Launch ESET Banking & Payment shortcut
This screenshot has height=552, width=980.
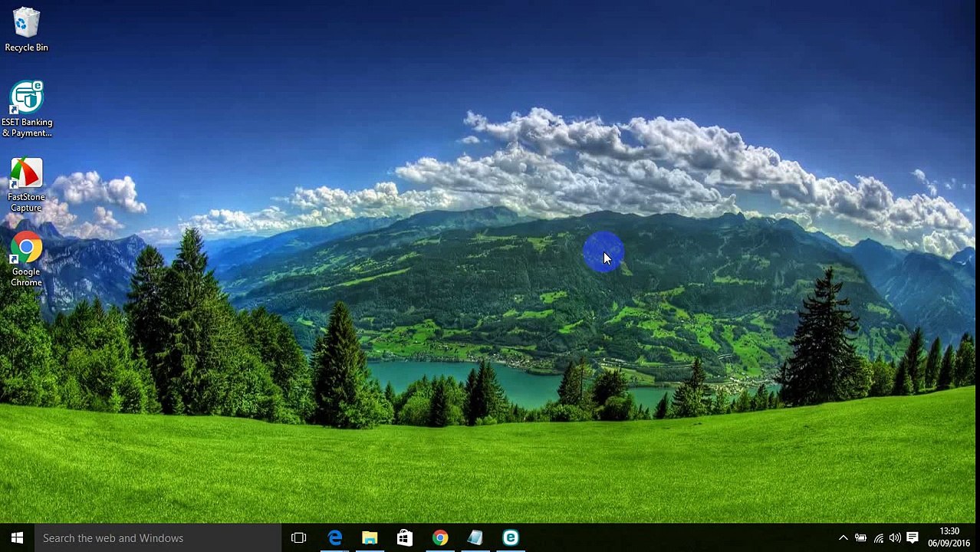tap(26, 109)
